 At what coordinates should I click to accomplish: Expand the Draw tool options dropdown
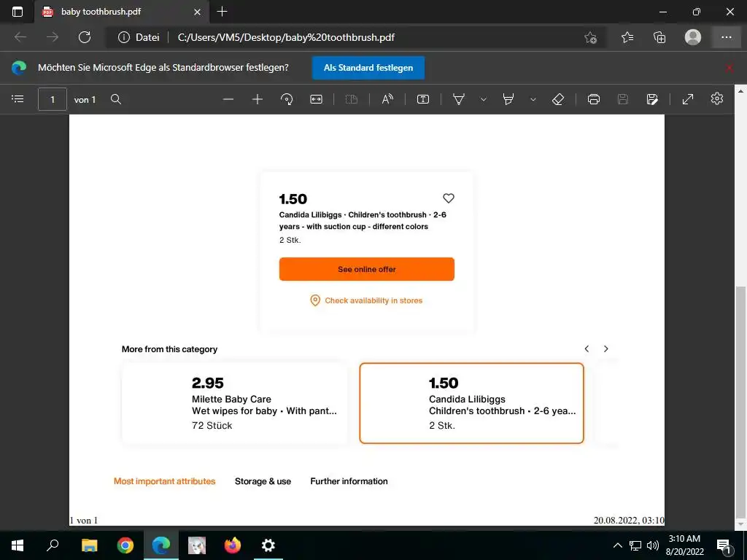click(x=484, y=99)
